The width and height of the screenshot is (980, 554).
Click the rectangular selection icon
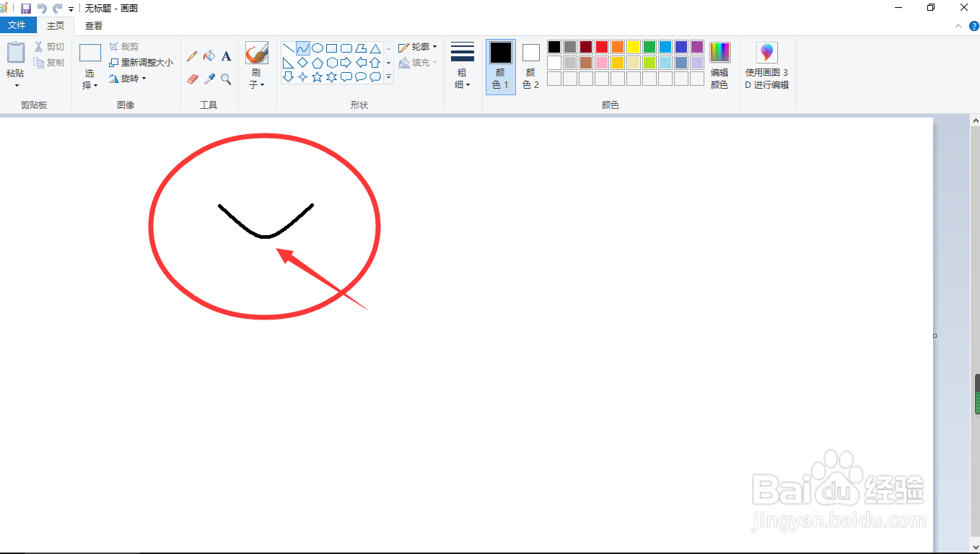click(x=90, y=53)
